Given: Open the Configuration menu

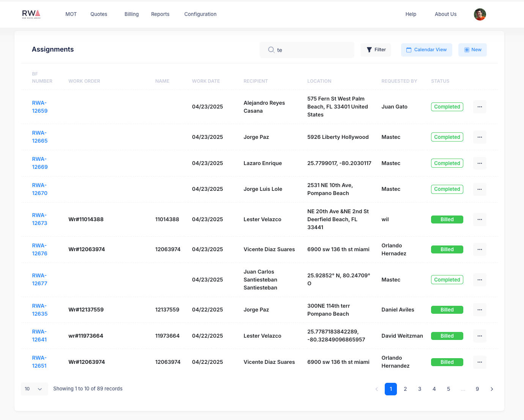Looking at the screenshot, I should [x=200, y=14].
